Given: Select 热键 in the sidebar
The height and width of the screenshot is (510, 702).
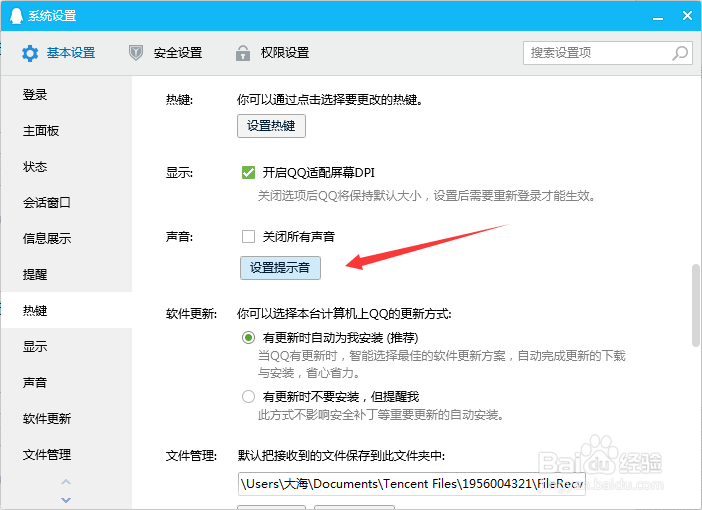Looking at the screenshot, I should click(66, 310).
